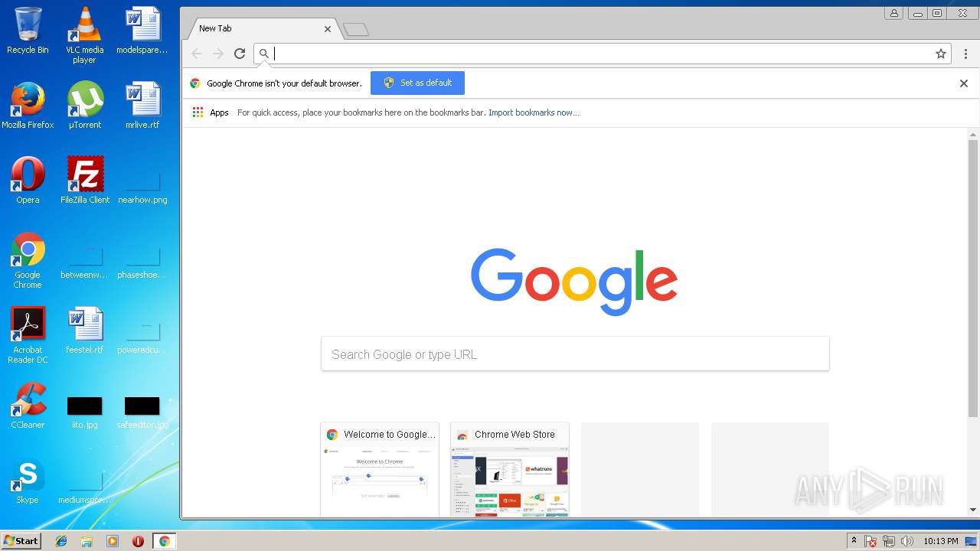Open Windows Explorer from the taskbar
This screenshot has height=551, width=980.
(x=87, y=541)
